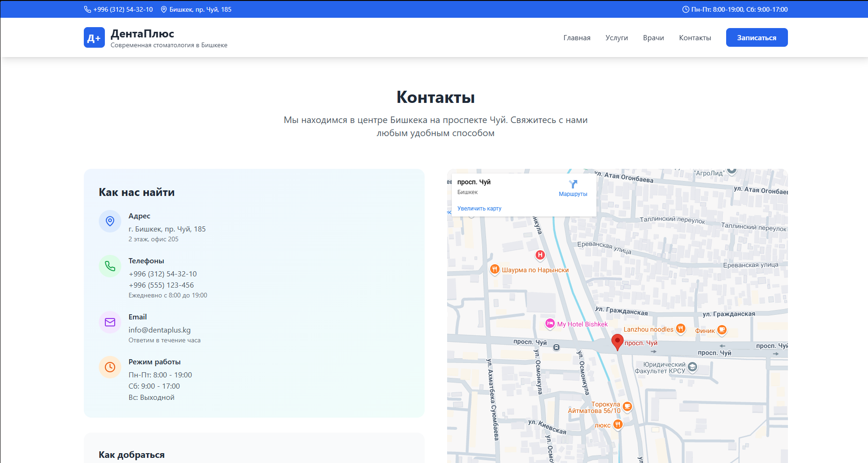Screen dimensions: 868x463
Task: Click the "Бишкек" label in the map info card
Action: point(468,192)
